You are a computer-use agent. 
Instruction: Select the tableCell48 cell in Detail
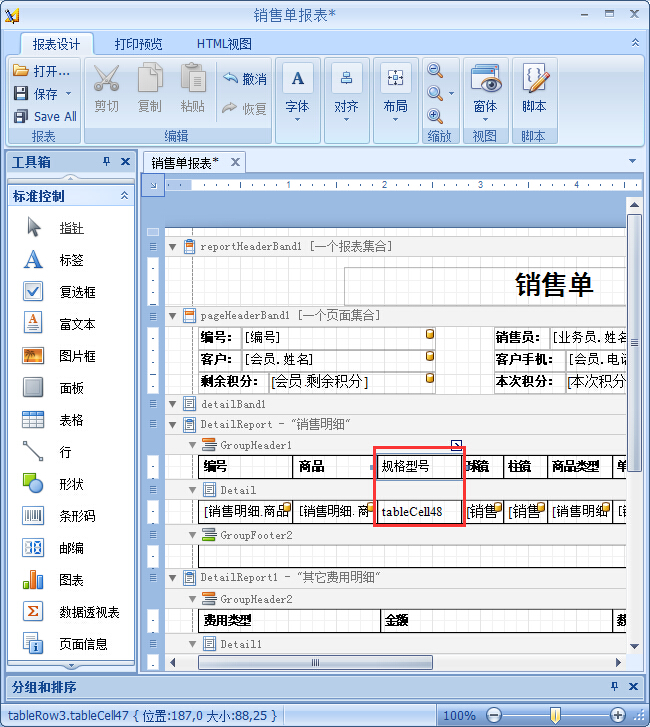419,512
